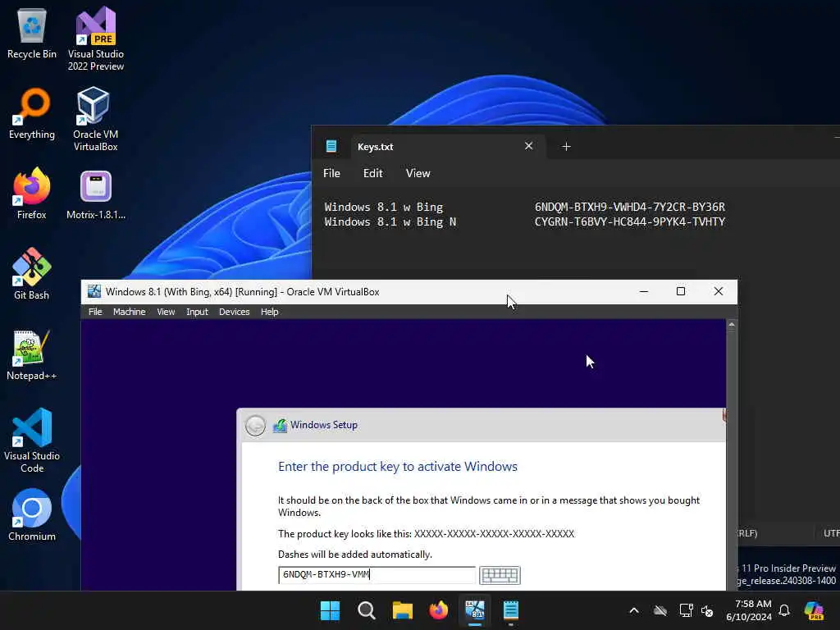Click the muted volume tray icon
The height and width of the screenshot is (630, 840).
(x=707, y=610)
